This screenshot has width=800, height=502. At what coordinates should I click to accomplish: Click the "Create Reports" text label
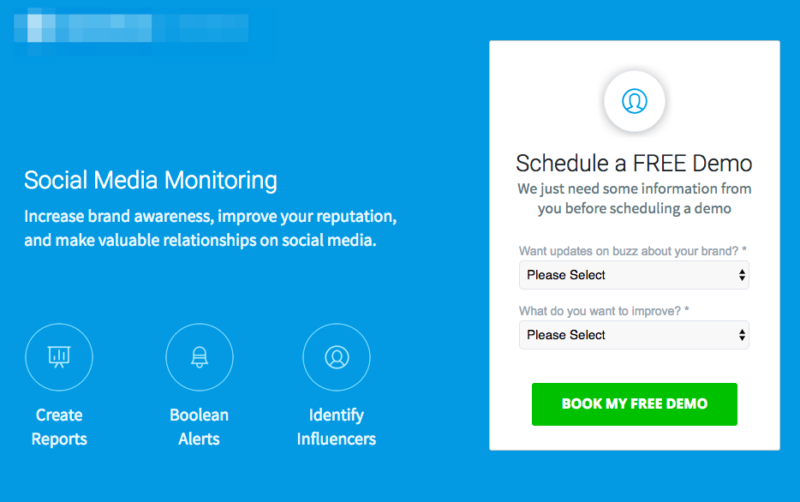59,427
